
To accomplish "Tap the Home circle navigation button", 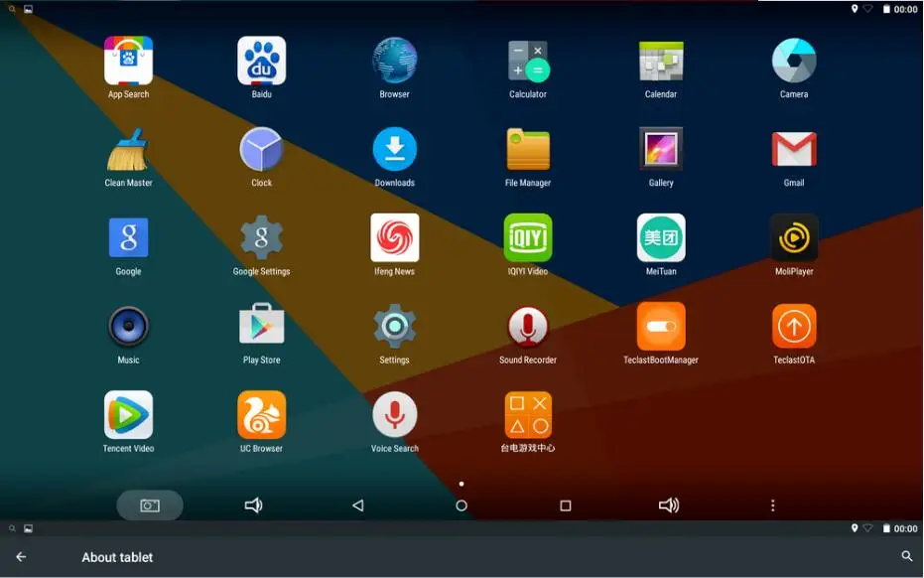I will (462, 506).
